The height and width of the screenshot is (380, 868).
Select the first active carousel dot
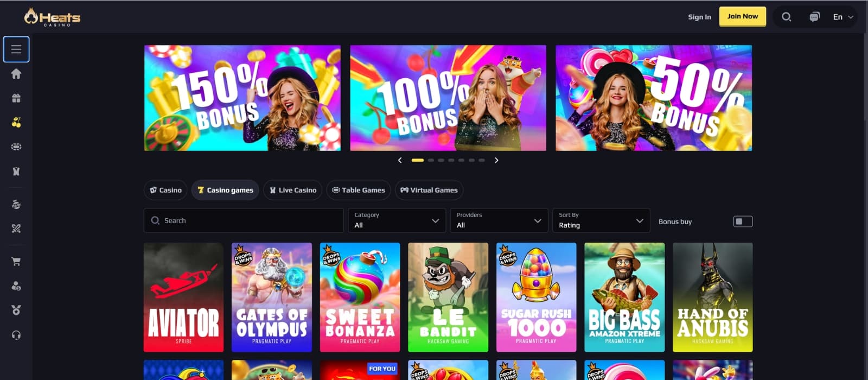click(x=417, y=160)
